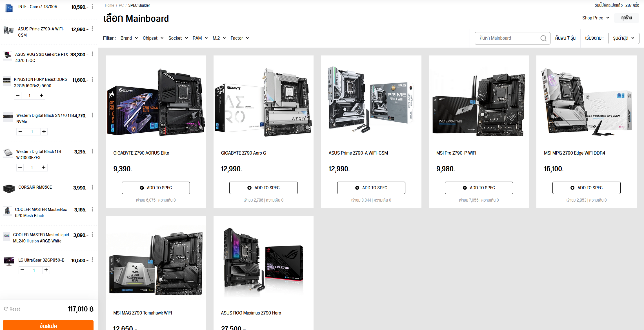The width and height of the screenshot is (644, 330).
Task: Open ASUS Prime Z790-A card product image
Action: 371,100
